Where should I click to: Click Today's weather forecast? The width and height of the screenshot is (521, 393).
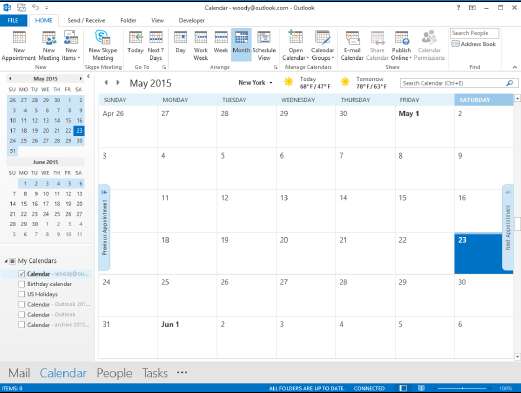pyautogui.click(x=307, y=83)
